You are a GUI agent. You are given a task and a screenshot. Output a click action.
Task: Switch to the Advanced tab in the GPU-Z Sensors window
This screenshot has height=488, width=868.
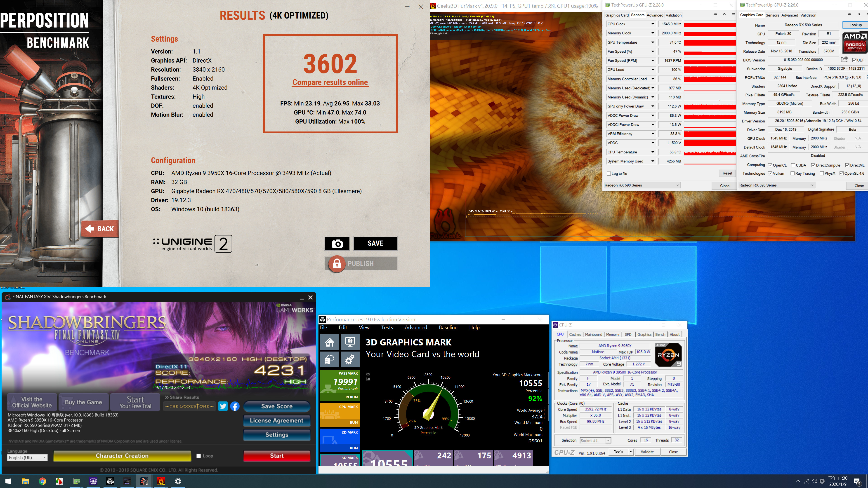655,15
